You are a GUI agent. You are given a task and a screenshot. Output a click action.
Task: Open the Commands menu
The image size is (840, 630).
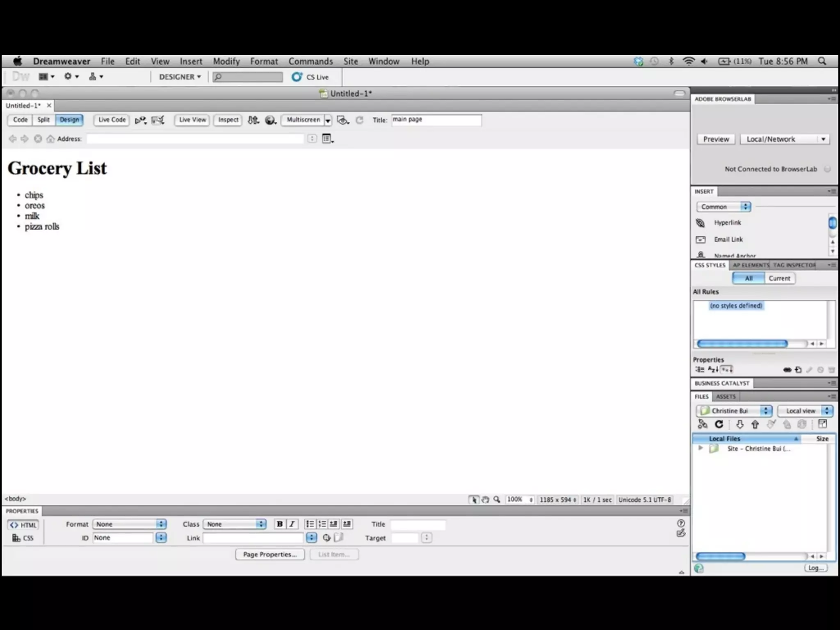click(310, 62)
